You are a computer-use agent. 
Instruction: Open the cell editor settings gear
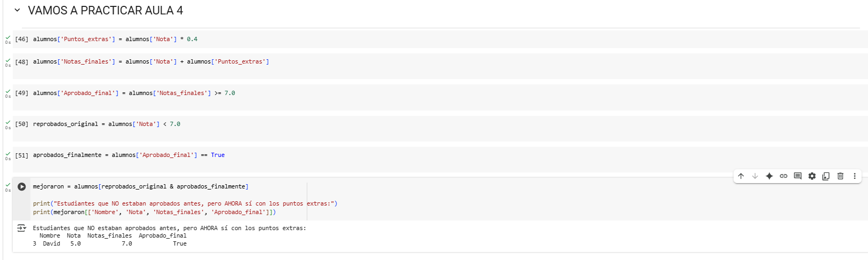coord(812,176)
